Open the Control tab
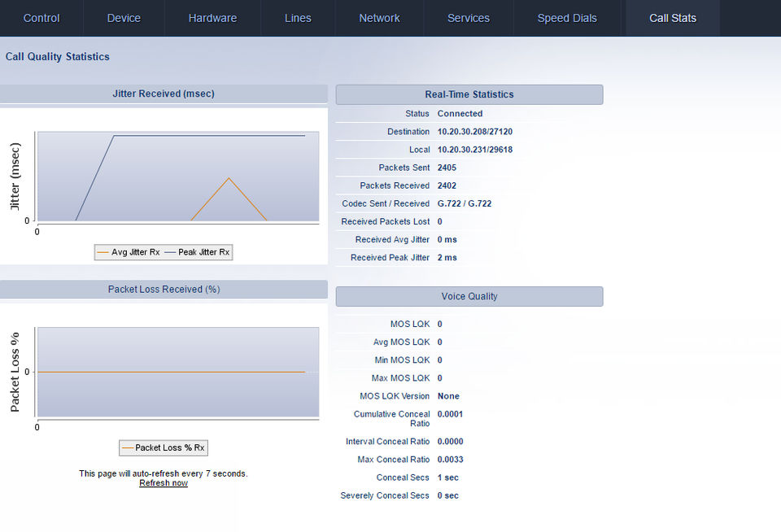The width and height of the screenshot is (781, 532). click(x=41, y=18)
